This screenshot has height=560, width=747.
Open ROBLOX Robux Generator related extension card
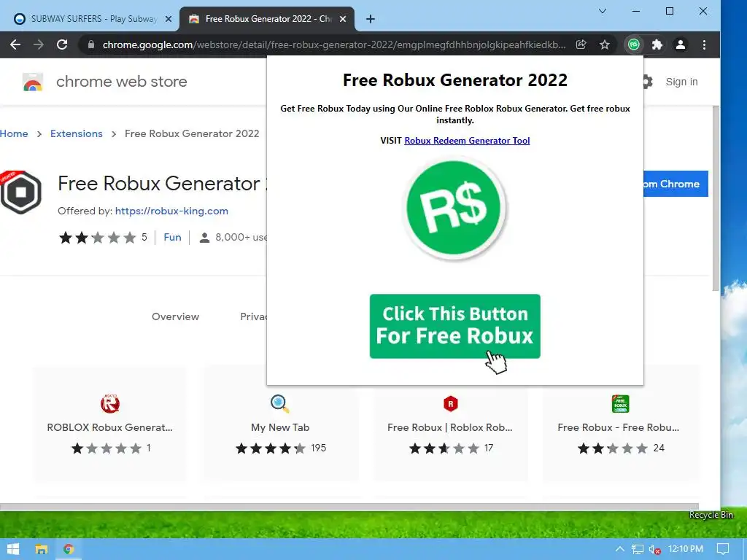(x=109, y=424)
